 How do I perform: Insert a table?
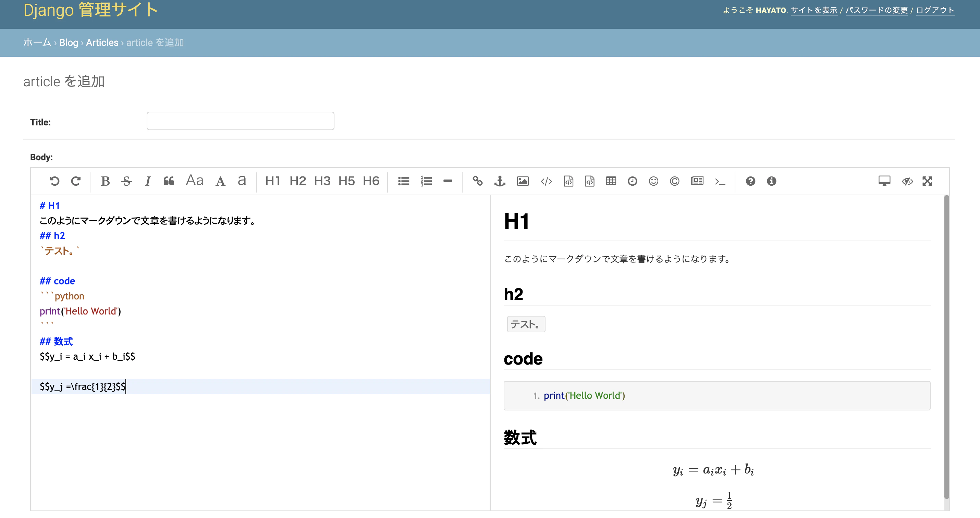[611, 181]
